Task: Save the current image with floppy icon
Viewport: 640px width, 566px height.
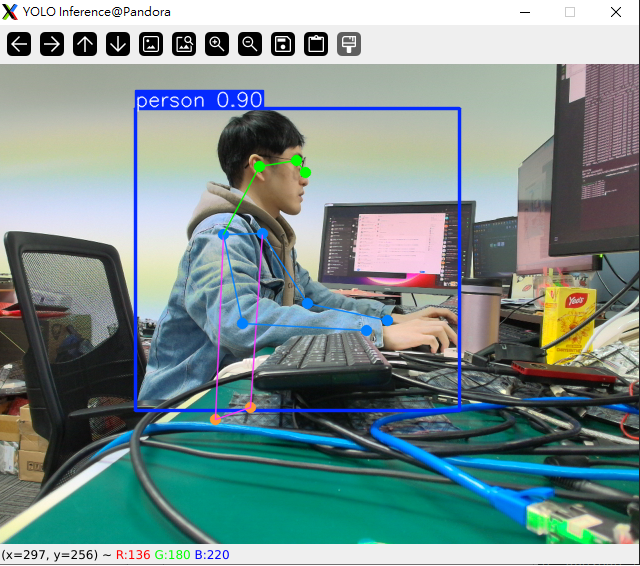Action: pos(283,44)
